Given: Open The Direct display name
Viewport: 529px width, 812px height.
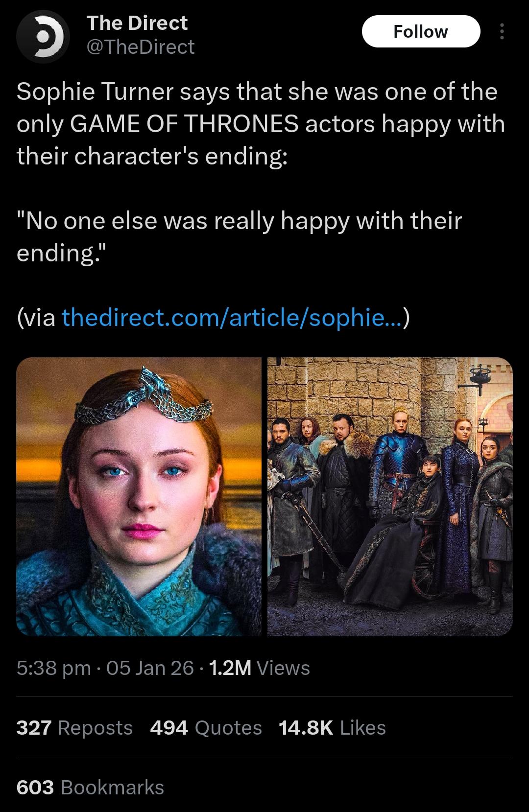Looking at the screenshot, I should 137,23.
